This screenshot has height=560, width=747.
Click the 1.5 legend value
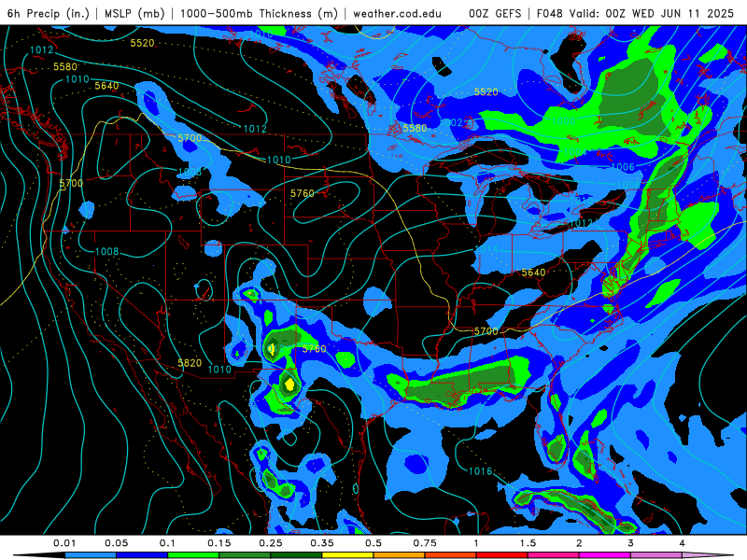[528, 543]
